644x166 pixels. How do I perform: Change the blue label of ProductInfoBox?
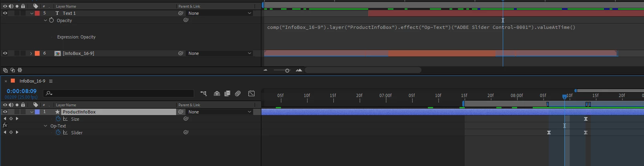pyautogui.click(x=37, y=112)
